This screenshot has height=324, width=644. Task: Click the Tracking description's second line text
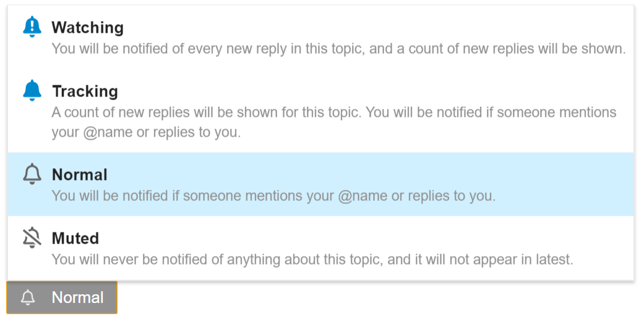[x=145, y=132]
